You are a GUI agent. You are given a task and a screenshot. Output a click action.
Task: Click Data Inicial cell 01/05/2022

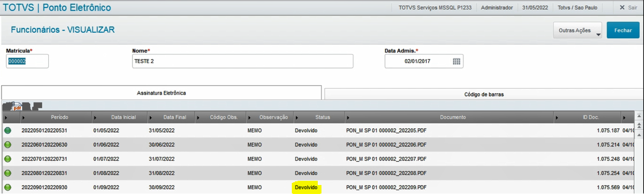click(106, 130)
